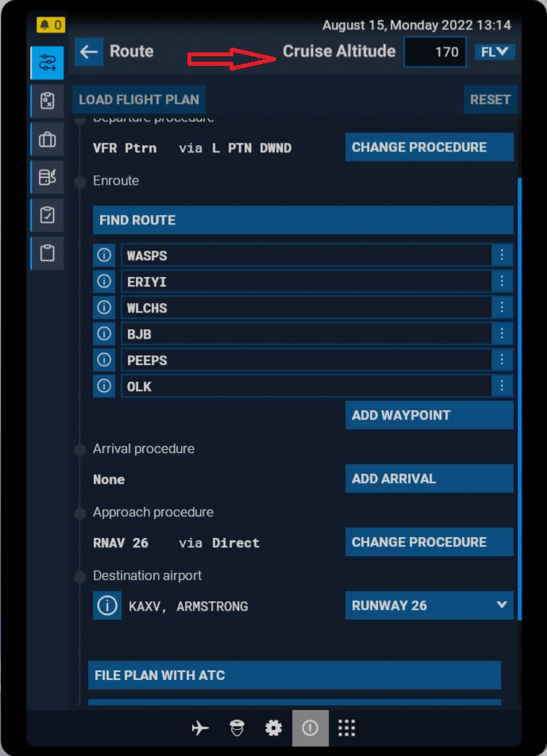Open settings gear in bottom bar
Screen dimensions: 547x756
[273, 727]
